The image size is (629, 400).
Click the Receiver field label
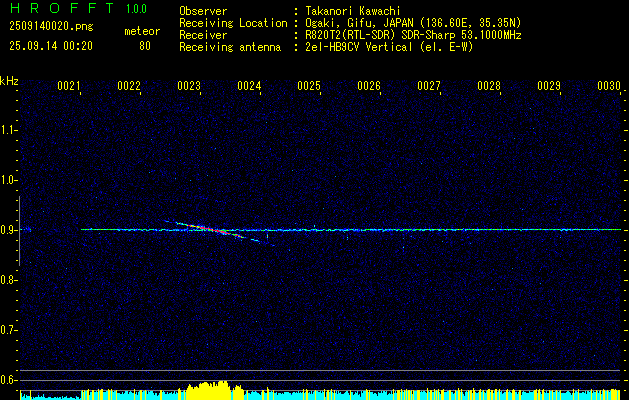(x=203, y=35)
